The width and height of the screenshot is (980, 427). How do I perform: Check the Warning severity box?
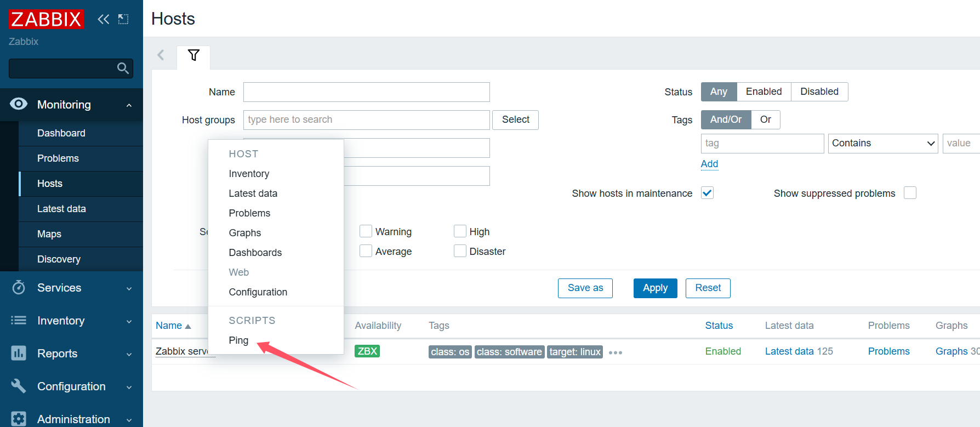pos(366,231)
